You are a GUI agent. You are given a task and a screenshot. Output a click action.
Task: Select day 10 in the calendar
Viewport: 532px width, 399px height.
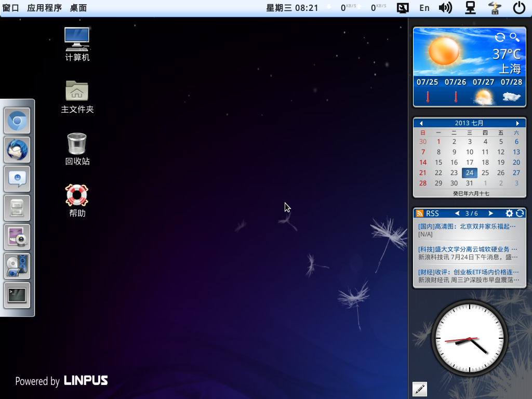tap(470, 152)
